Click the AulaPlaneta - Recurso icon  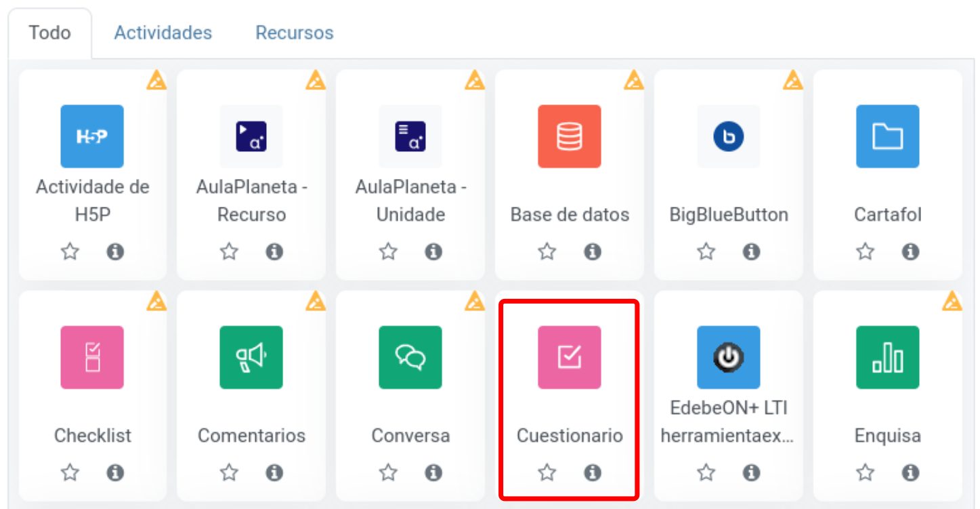click(x=251, y=136)
